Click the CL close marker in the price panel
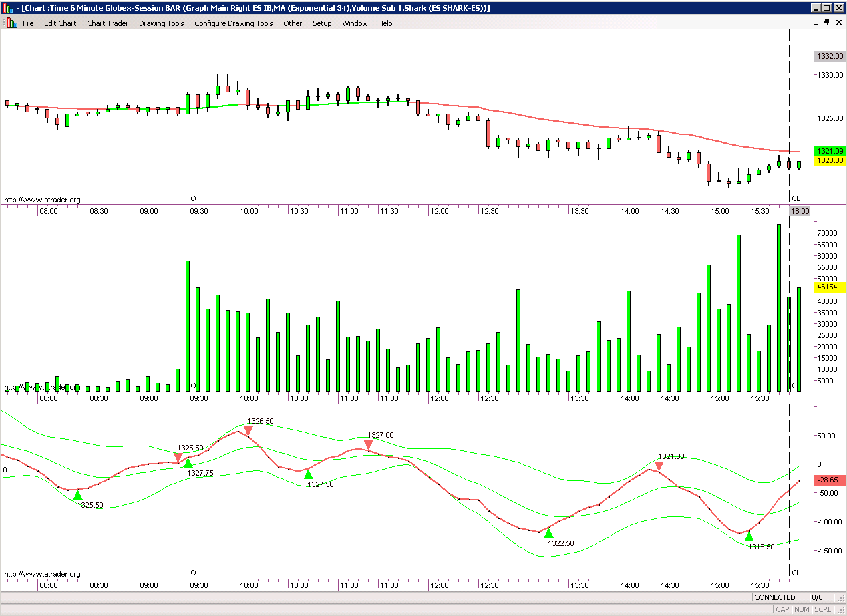The width and height of the screenshot is (847, 616). pyautogui.click(x=796, y=198)
